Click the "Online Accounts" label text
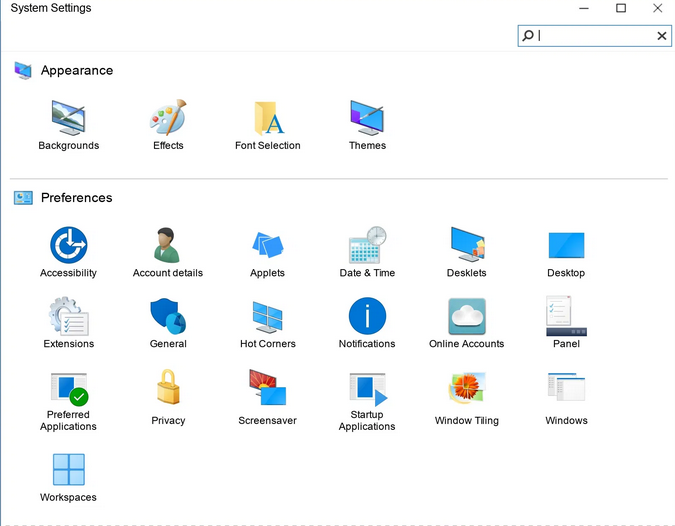 (467, 343)
